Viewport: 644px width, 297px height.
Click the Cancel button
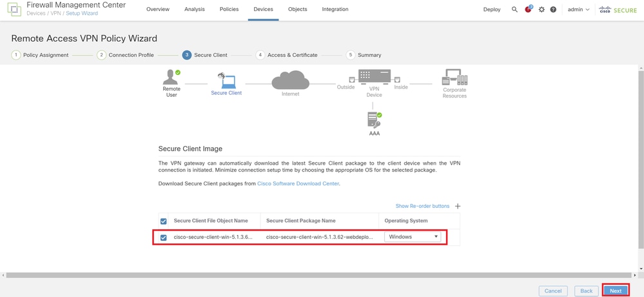553,291
